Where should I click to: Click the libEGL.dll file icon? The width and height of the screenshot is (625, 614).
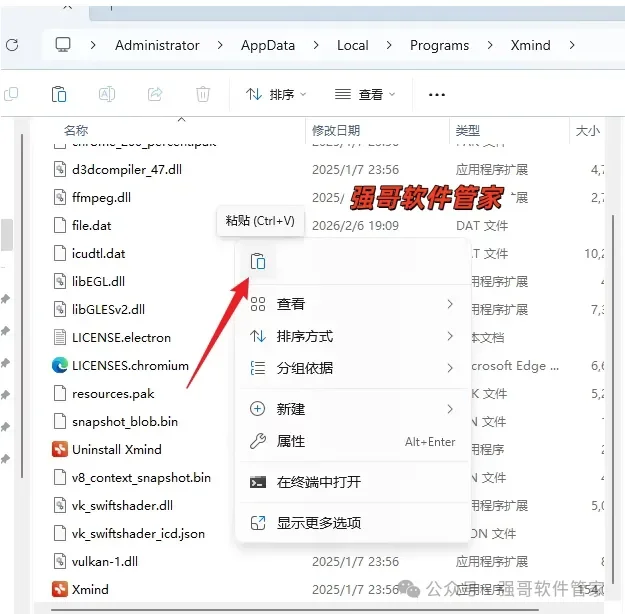pos(60,281)
